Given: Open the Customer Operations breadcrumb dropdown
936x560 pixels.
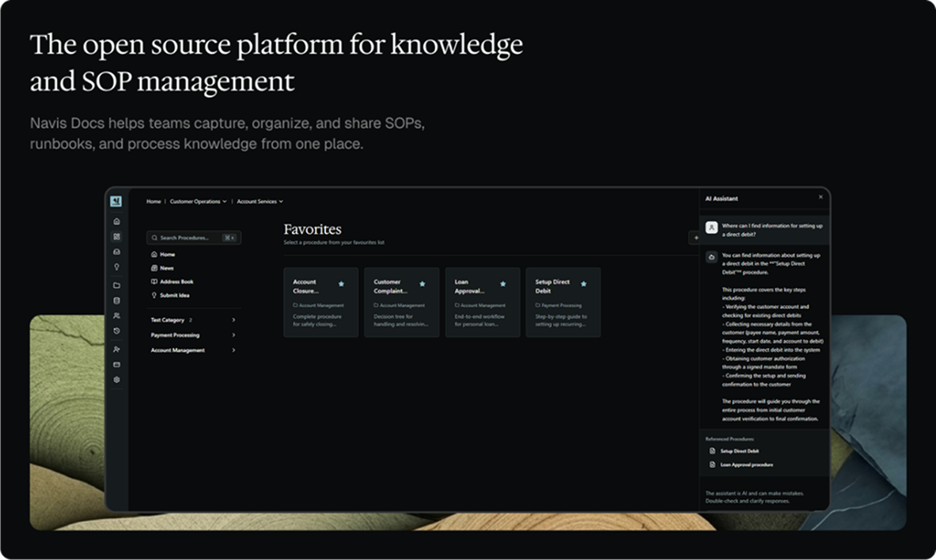Looking at the screenshot, I should [198, 202].
